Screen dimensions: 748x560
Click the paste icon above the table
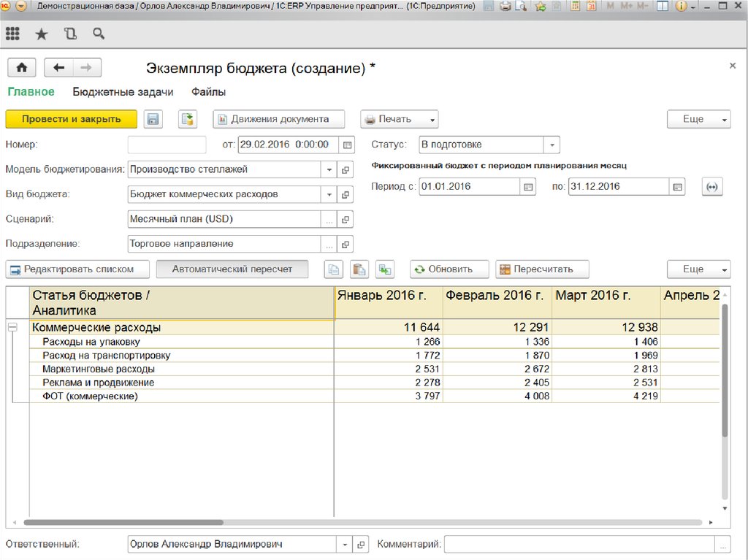tap(359, 269)
